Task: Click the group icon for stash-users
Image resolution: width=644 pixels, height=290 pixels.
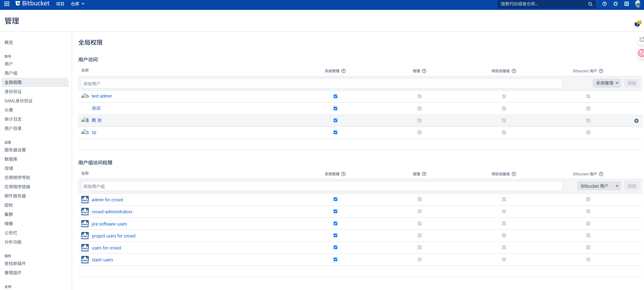Action: pyautogui.click(x=85, y=260)
